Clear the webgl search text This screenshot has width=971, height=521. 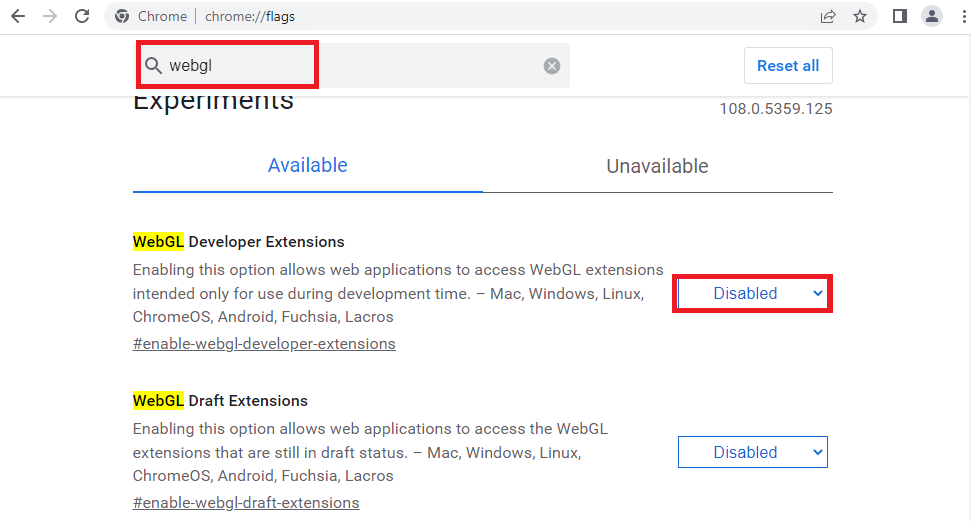pyautogui.click(x=552, y=66)
